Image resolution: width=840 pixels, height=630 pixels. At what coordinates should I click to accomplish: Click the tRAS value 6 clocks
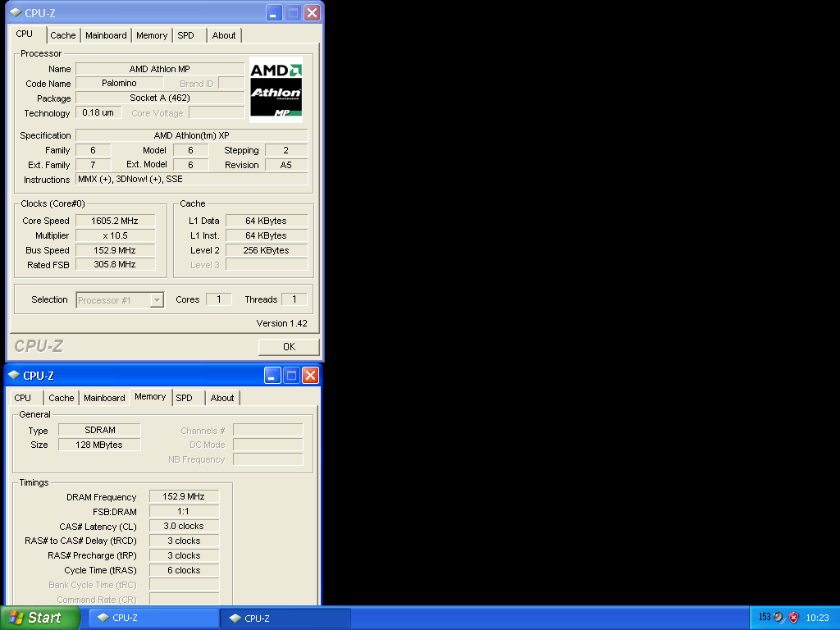coord(184,571)
